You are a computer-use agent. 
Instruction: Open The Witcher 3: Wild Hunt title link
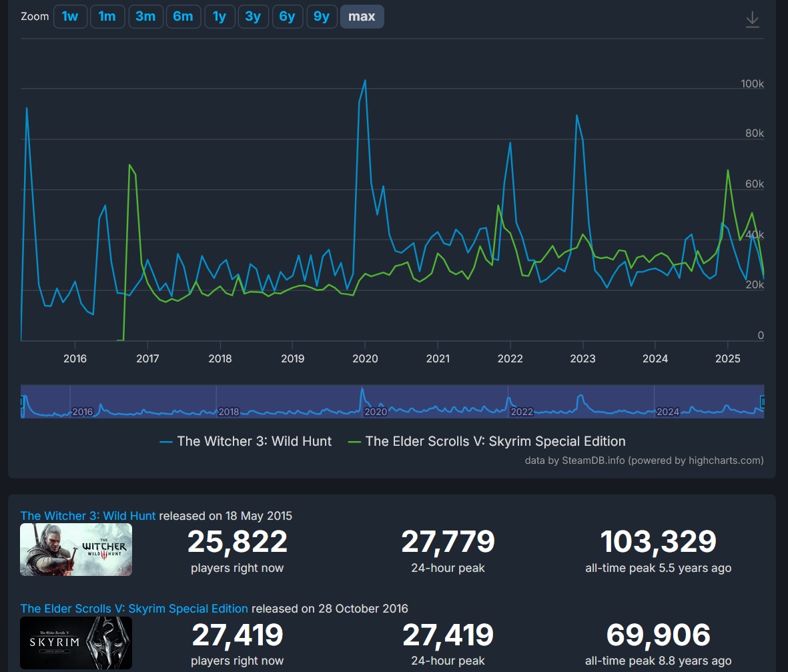coord(88,516)
